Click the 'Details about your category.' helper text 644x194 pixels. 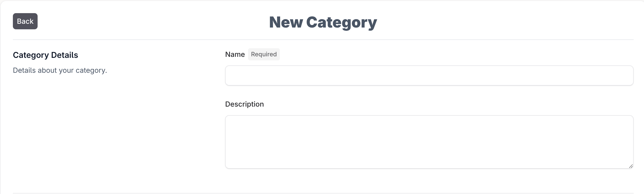click(60, 70)
